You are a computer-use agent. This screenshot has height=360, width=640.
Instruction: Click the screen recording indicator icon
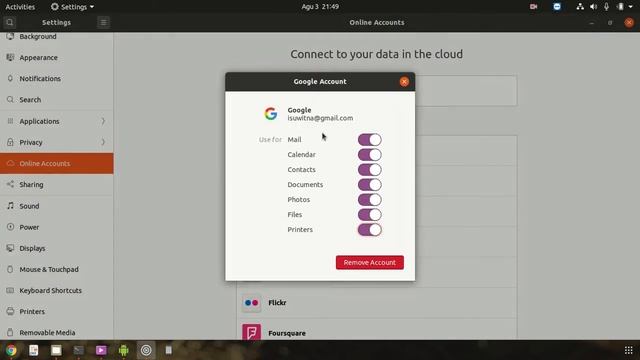533,7
